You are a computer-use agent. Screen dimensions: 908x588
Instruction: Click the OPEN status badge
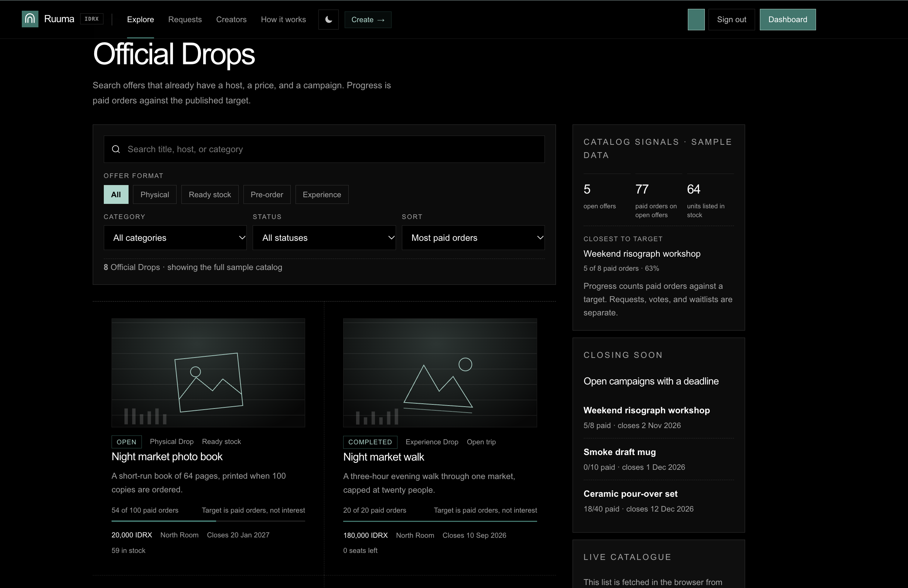click(126, 442)
